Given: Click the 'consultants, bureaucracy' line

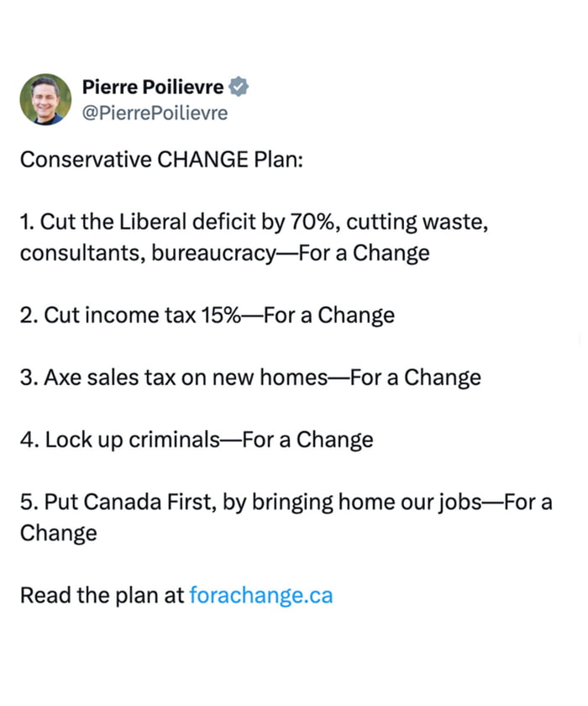Looking at the screenshot, I should click(x=148, y=253).
